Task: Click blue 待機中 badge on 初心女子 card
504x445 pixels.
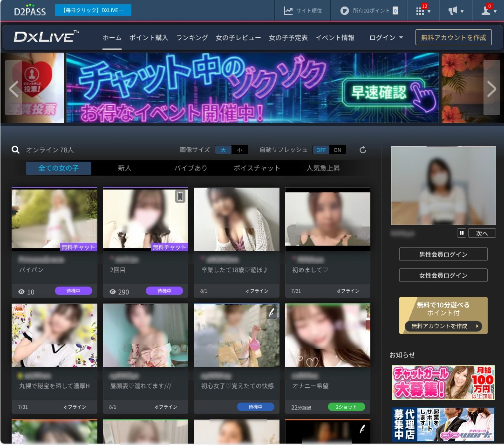Action: [256, 407]
